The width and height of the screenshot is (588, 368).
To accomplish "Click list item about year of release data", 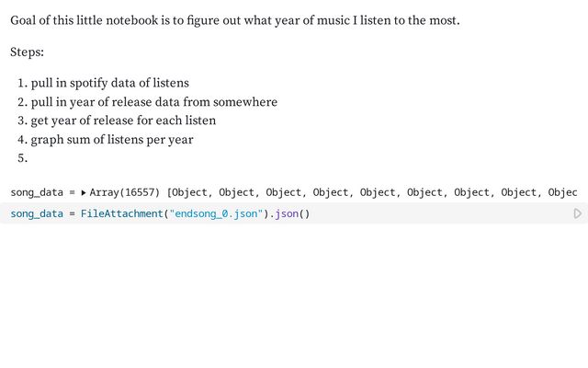I will click(153, 102).
